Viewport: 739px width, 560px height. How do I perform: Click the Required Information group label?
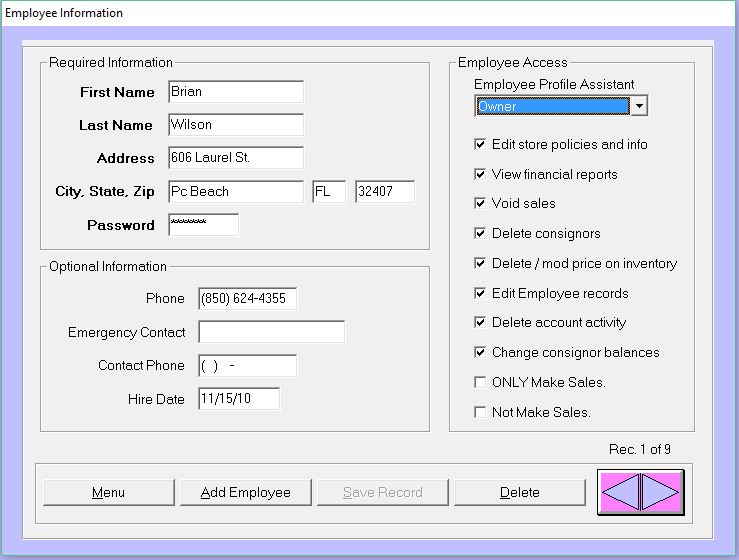[111, 63]
